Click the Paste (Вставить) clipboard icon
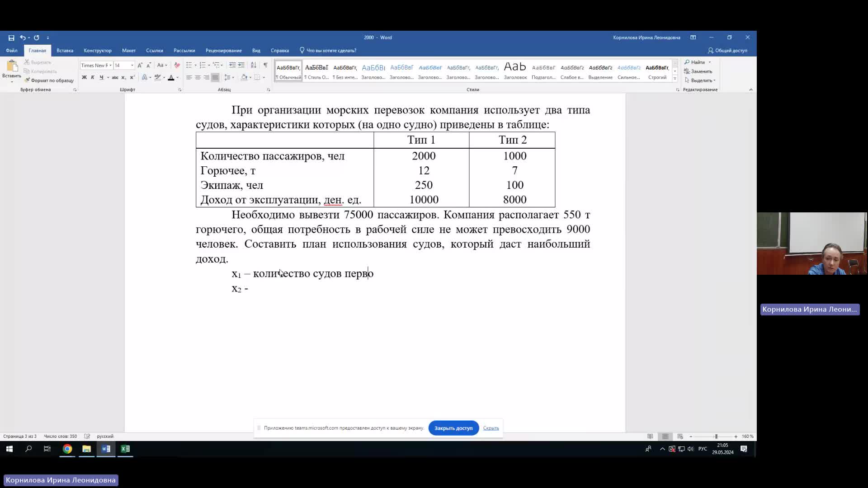The height and width of the screenshot is (488, 868). pyautogui.click(x=12, y=66)
